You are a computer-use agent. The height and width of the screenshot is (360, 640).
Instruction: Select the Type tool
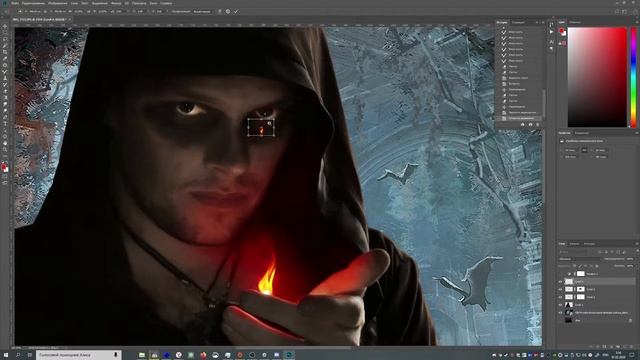[x=5, y=124]
